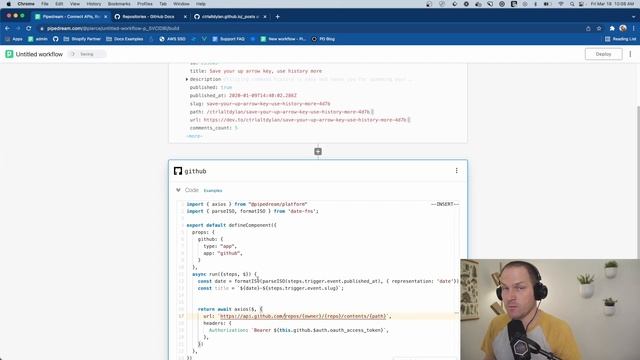Screen dimensions: 640x360
Task: Open the Reading List
Action: point(620,39)
